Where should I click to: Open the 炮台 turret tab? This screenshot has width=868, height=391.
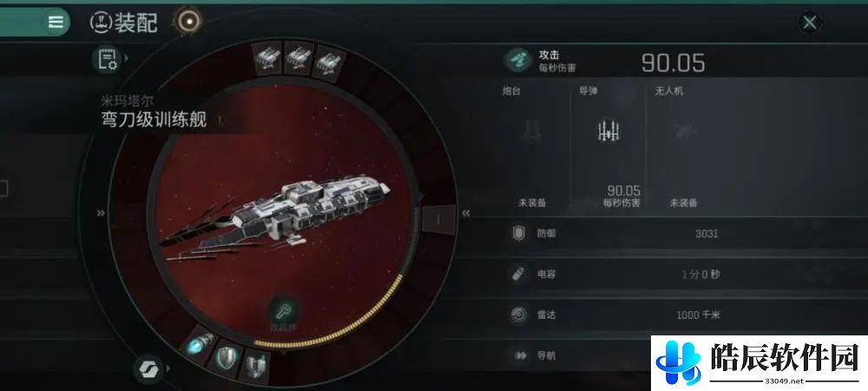click(532, 149)
